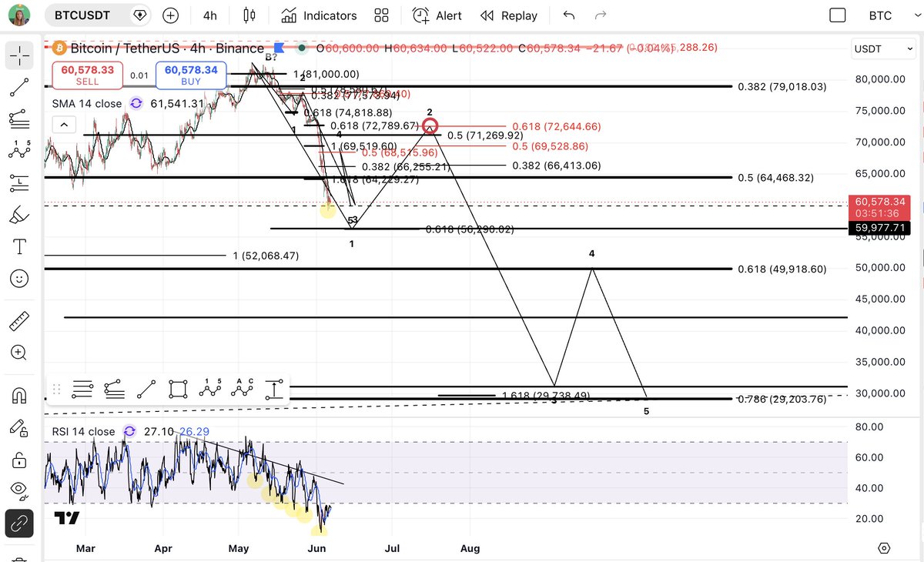Click the SMA 14 close legend label
This screenshot has width=924, height=562.
pos(87,103)
